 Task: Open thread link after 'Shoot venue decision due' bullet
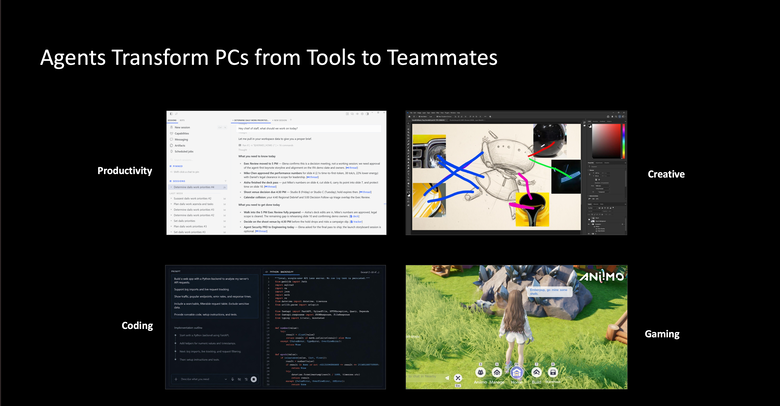coord(365,192)
